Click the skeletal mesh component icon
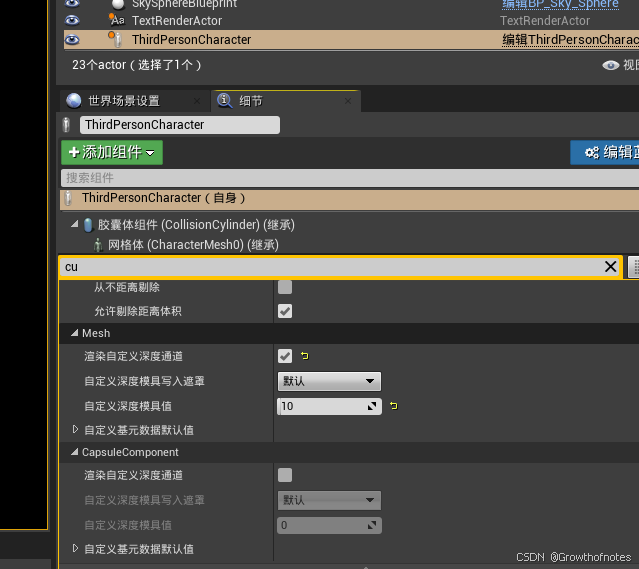This screenshot has height=569, width=639. pyautogui.click(x=98, y=245)
